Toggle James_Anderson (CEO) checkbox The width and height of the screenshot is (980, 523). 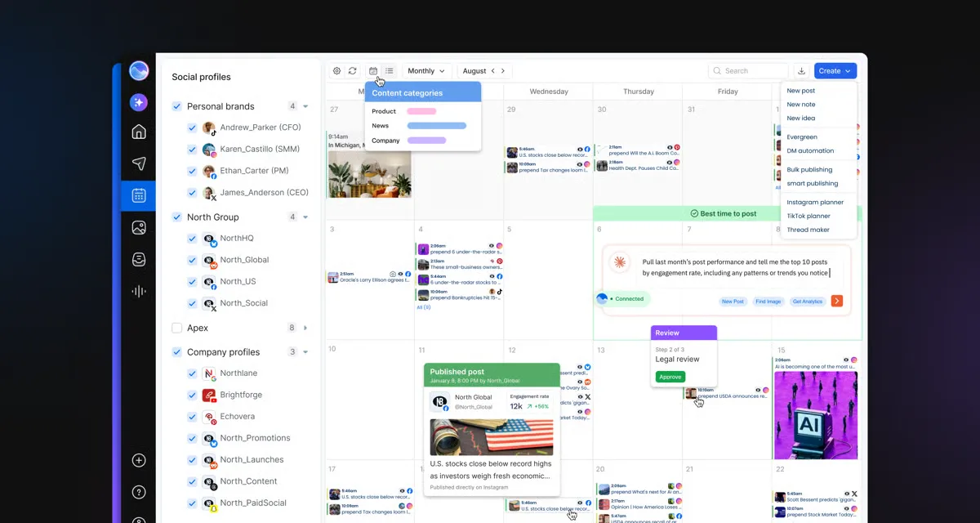pos(192,193)
